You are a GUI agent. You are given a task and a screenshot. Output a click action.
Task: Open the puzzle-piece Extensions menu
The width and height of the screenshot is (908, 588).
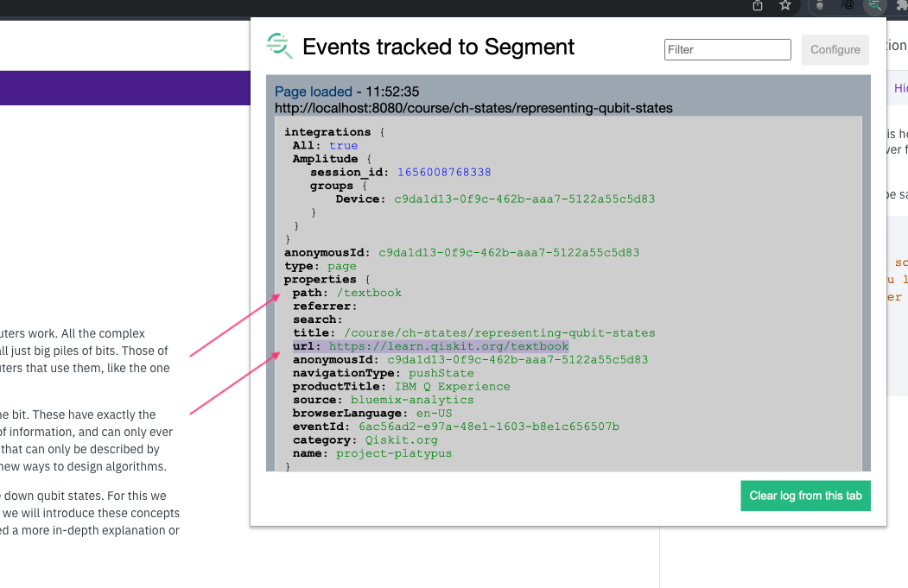click(902, 6)
